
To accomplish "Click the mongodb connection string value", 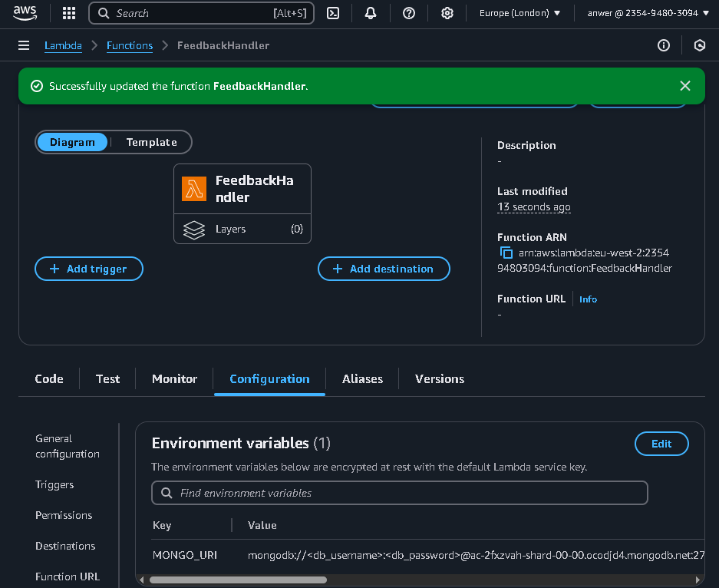I will (476, 556).
